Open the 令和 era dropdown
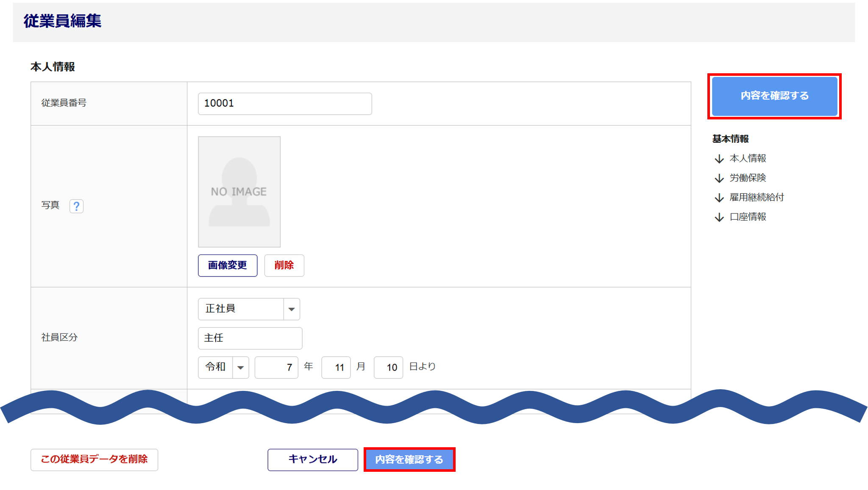This screenshot has width=868, height=490. 223,367
